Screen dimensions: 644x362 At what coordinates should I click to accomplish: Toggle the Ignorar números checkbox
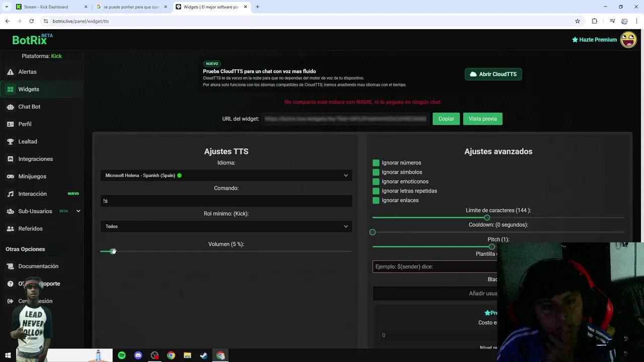click(376, 163)
